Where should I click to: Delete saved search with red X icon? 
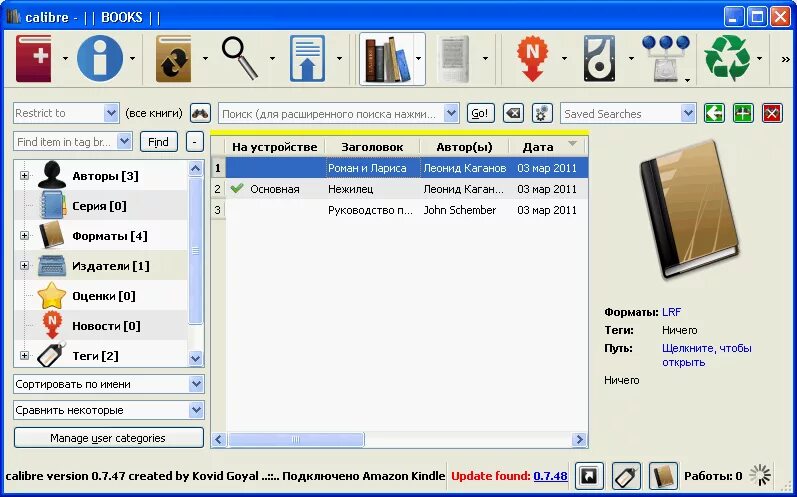click(772, 113)
